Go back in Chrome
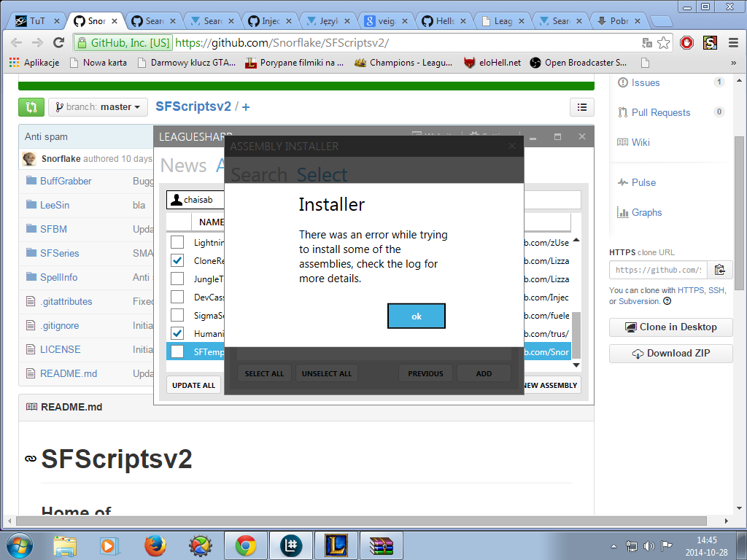 [x=16, y=43]
